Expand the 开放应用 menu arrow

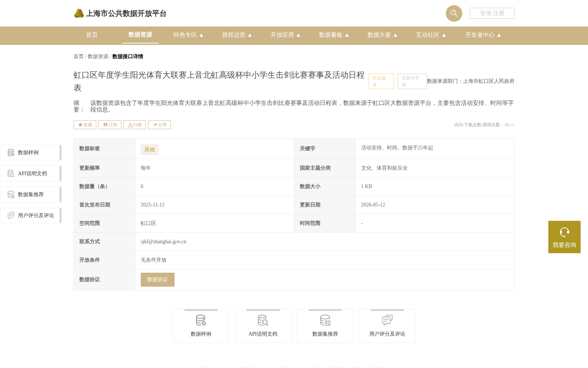(x=298, y=35)
